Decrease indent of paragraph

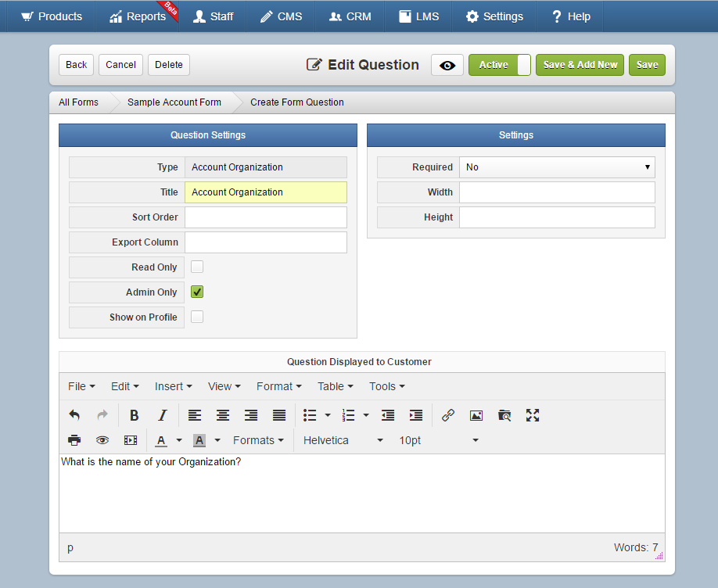point(388,415)
